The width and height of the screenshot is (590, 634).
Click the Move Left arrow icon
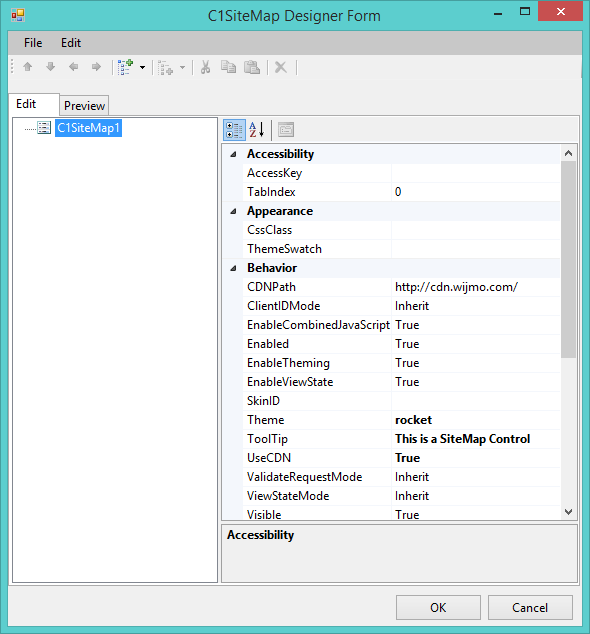74,67
